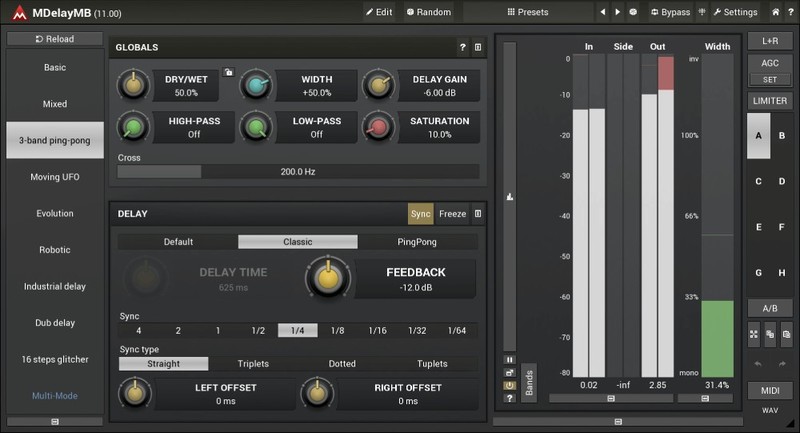Select the Dub delay preset

[x=54, y=322]
